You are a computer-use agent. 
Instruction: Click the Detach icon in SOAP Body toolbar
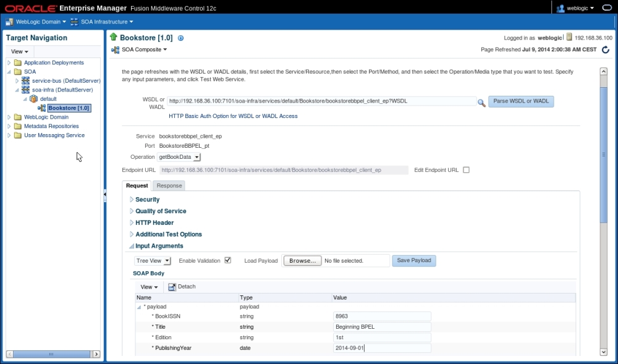point(172,286)
